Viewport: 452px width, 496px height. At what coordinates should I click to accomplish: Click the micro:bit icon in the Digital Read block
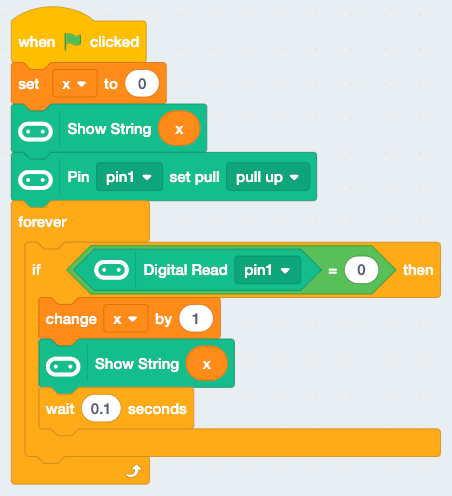click(x=111, y=270)
